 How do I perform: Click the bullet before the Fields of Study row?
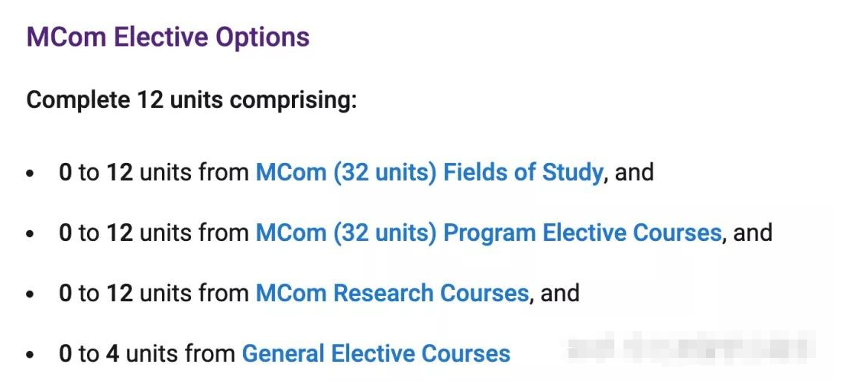pyautogui.click(x=30, y=174)
